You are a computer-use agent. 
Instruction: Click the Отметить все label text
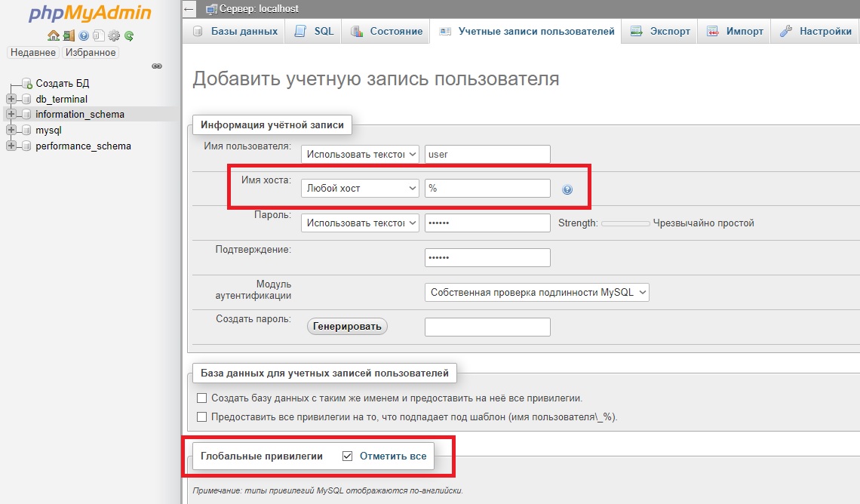(393, 456)
